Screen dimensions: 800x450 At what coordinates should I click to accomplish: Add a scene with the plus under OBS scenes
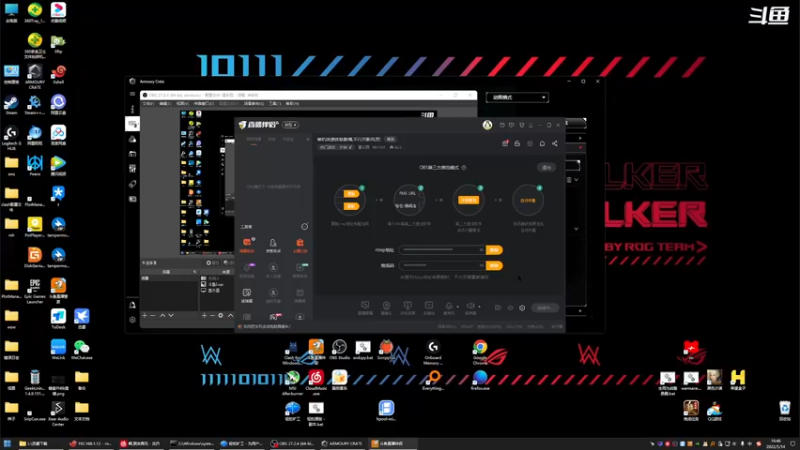pyautogui.click(x=145, y=316)
